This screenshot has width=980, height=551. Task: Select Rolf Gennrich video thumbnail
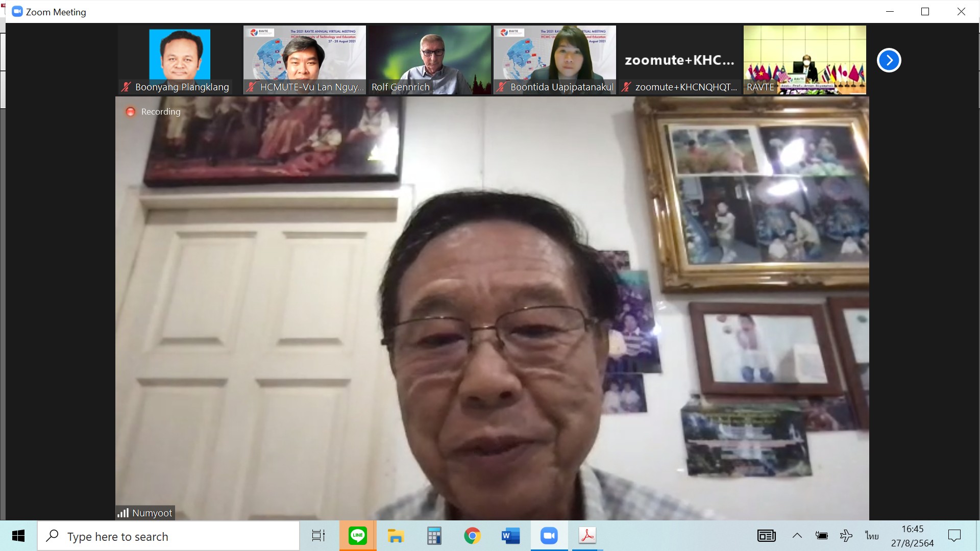click(x=429, y=60)
